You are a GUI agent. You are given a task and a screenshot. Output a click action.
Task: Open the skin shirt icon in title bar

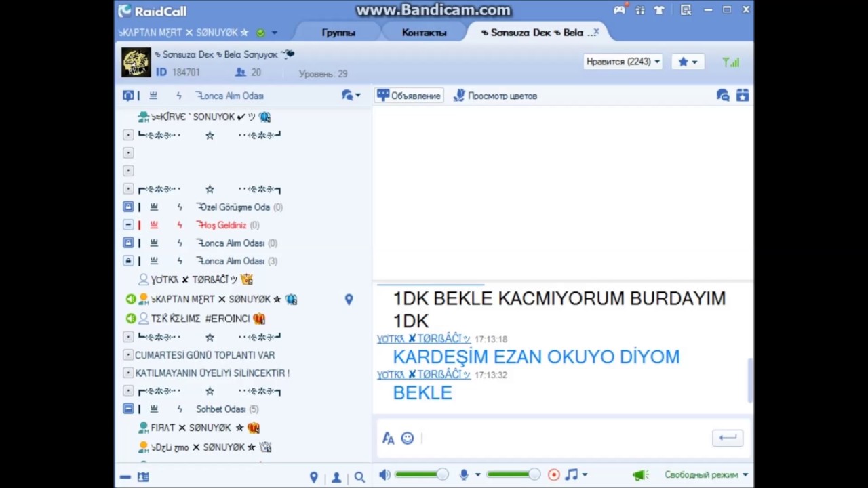660,10
